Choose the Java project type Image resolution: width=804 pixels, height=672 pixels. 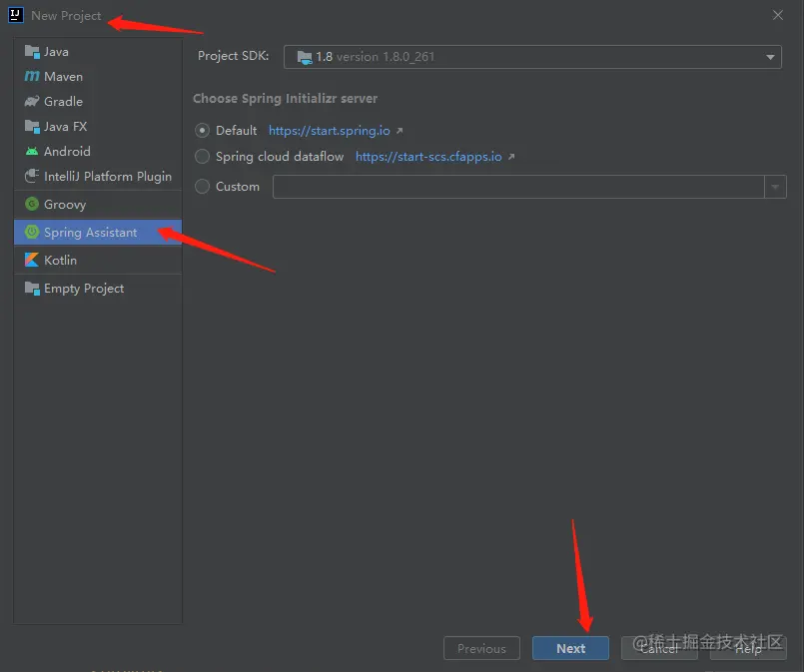tap(98, 52)
